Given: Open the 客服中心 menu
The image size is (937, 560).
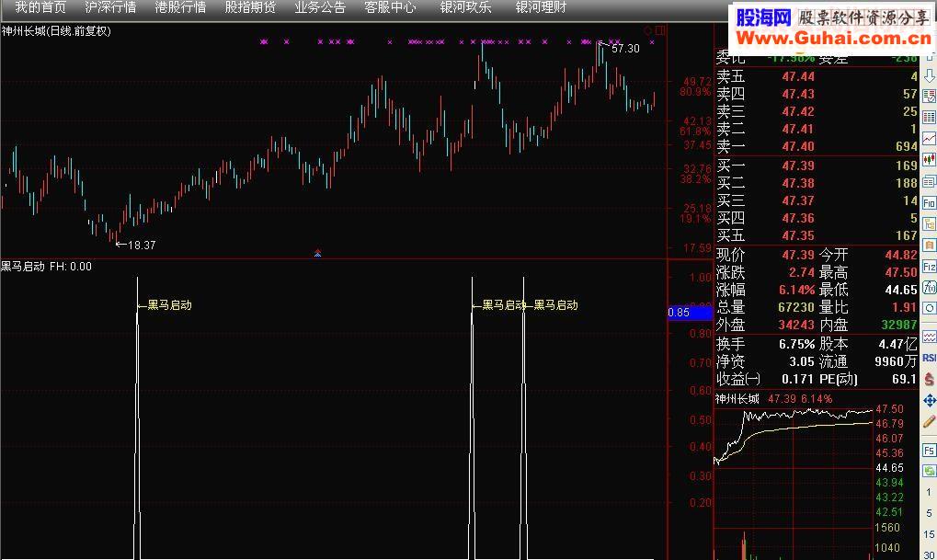Looking at the screenshot, I should click(390, 7).
